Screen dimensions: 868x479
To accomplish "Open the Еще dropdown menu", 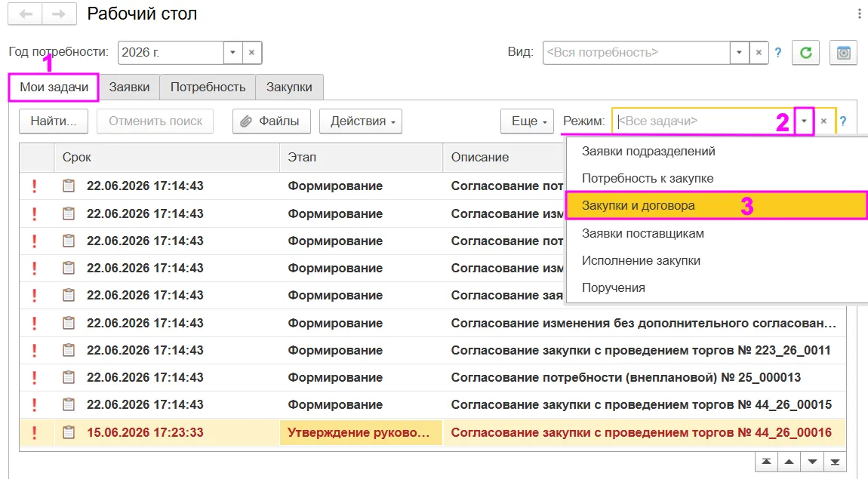I will [x=527, y=121].
